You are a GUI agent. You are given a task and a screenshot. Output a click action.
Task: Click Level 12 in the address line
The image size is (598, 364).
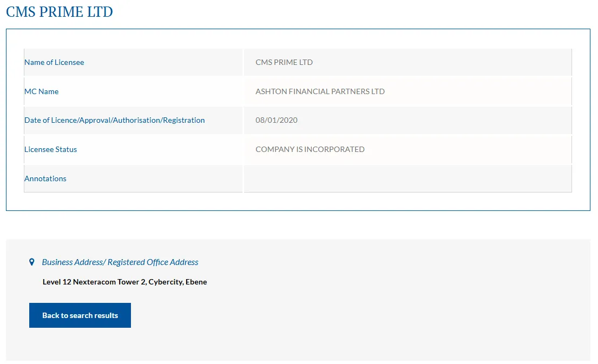point(57,282)
